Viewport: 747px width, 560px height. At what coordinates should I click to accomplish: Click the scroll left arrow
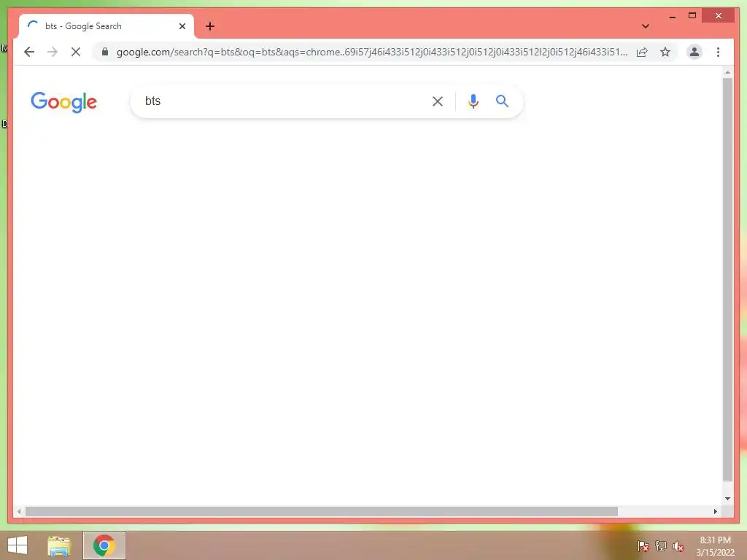(x=19, y=511)
